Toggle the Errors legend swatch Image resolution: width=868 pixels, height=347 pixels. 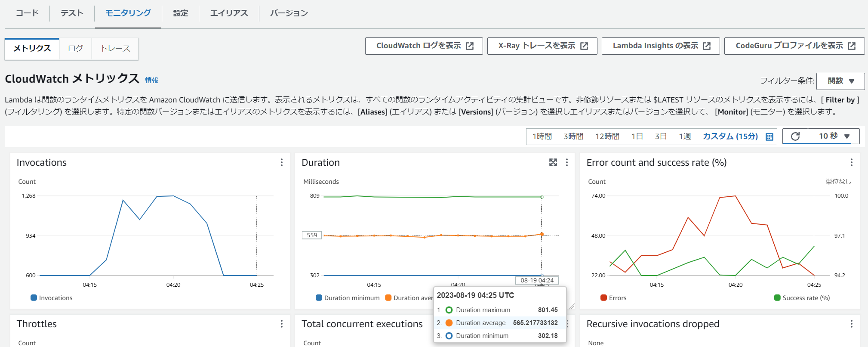click(x=603, y=297)
